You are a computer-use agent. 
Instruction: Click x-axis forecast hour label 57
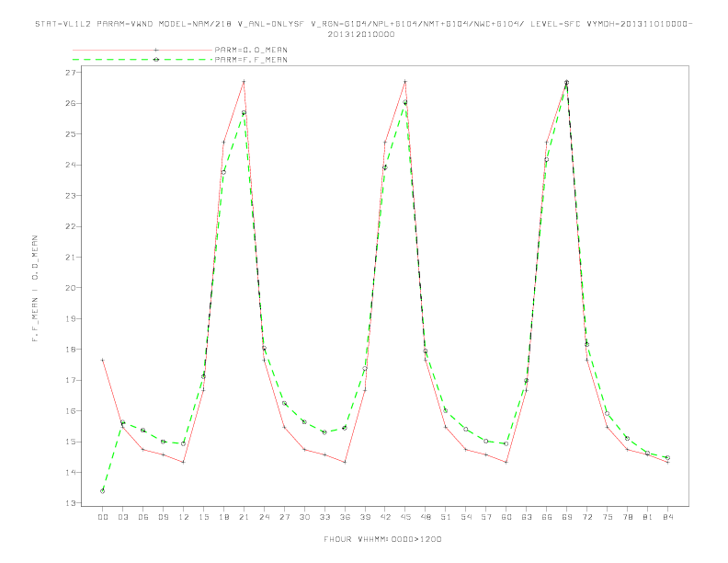click(x=486, y=517)
